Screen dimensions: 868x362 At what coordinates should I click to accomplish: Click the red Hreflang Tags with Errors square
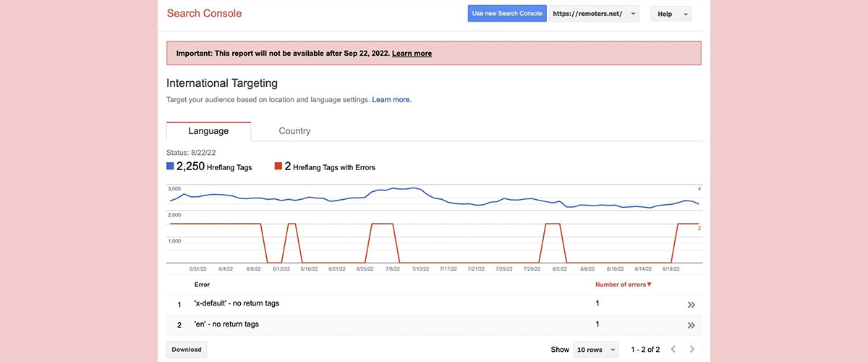[278, 167]
